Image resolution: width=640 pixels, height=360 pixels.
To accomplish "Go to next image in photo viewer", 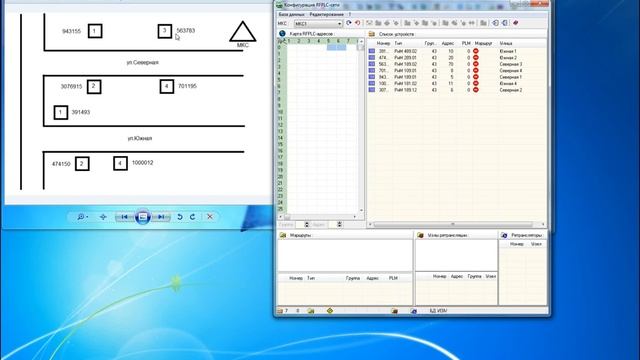I will click(x=161, y=217).
